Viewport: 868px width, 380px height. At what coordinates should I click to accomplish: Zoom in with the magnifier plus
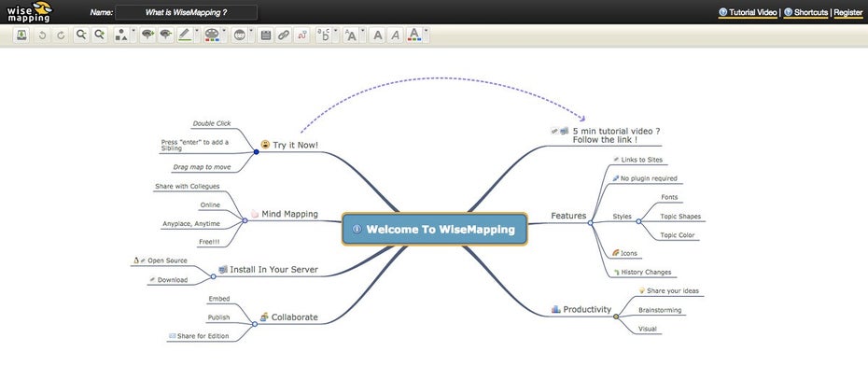pyautogui.click(x=100, y=35)
